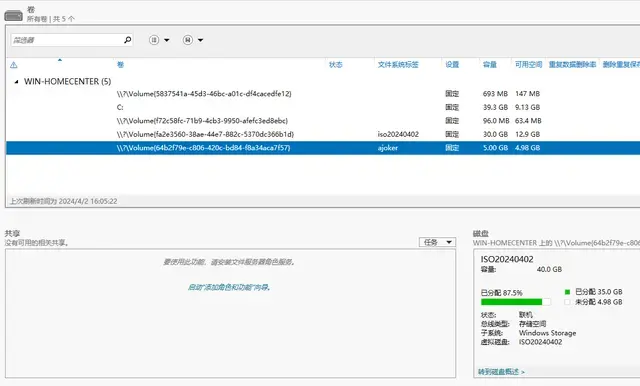The width and height of the screenshot is (640, 386).
Task: Click the green 已分配 35.0 GB legend swatch
Action: (567, 292)
